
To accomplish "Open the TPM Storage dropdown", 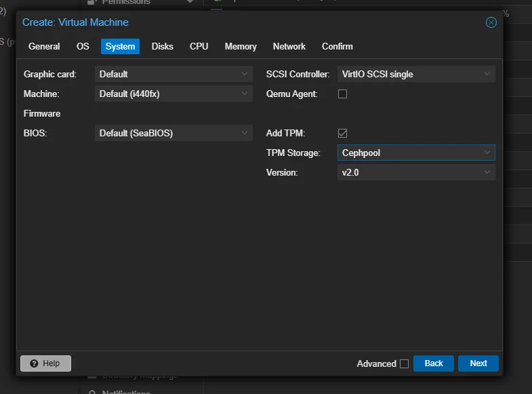I will click(x=487, y=153).
